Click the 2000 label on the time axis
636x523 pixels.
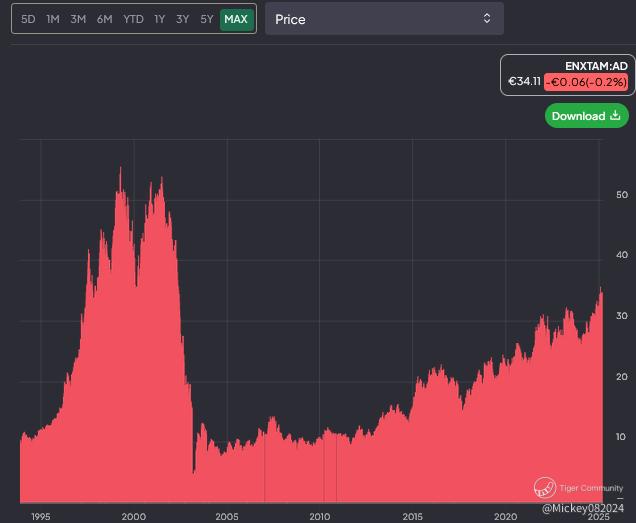point(133,516)
